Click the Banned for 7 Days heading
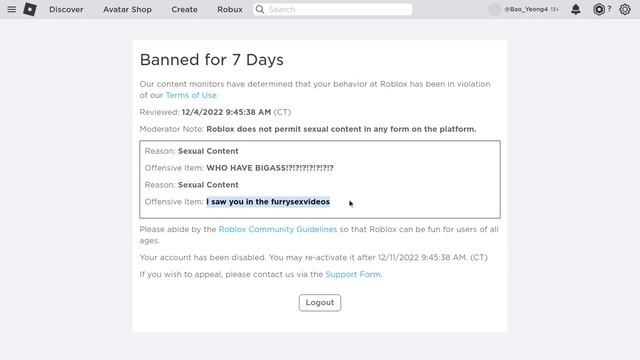The height and width of the screenshot is (360, 640). [x=211, y=60]
